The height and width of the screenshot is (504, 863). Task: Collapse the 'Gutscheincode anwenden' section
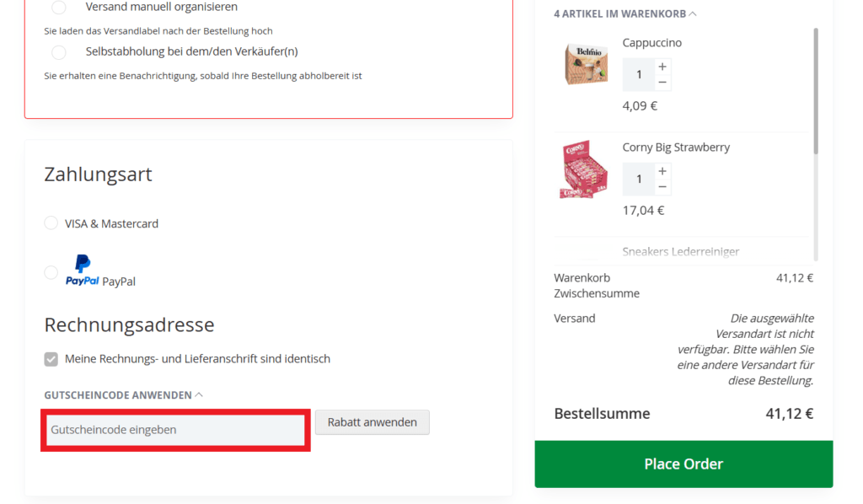pyautogui.click(x=200, y=394)
